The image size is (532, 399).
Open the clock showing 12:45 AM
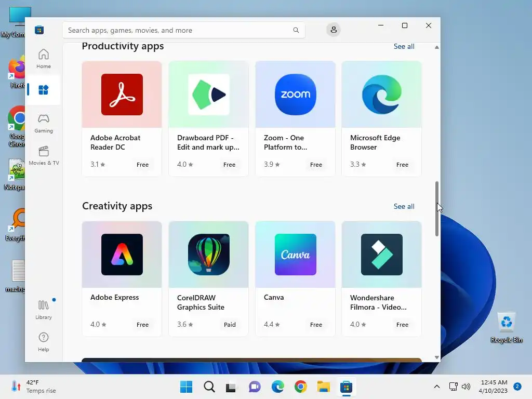pyautogui.click(x=494, y=387)
